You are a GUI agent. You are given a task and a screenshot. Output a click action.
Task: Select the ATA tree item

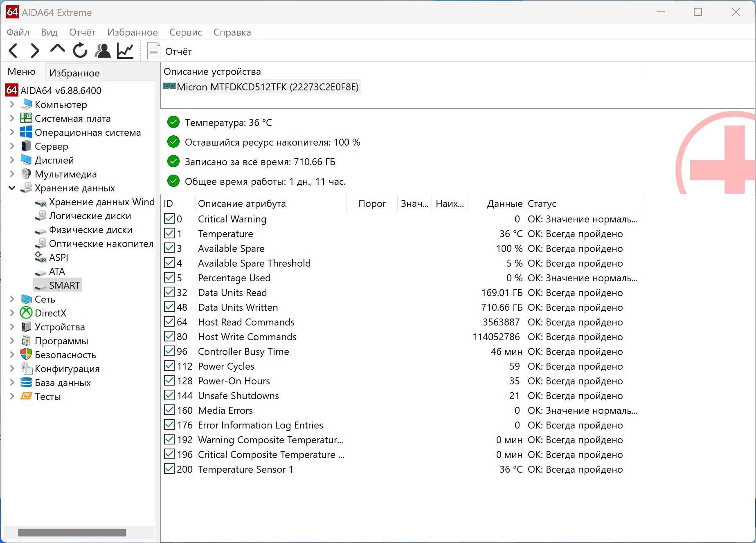tap(57, 271)
